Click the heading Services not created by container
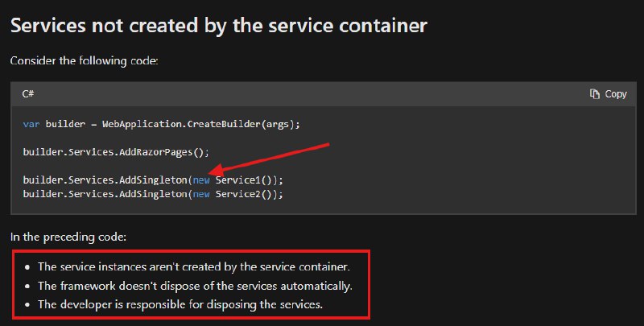 point(219,26)
